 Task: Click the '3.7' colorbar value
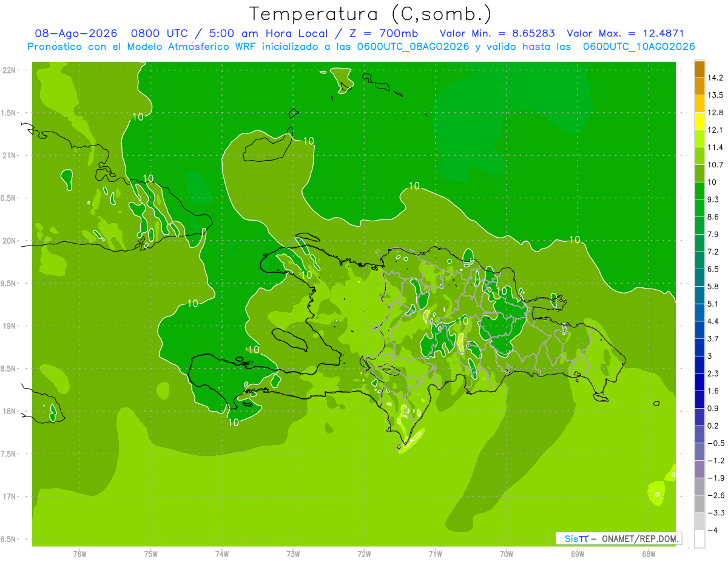pos(714,338)
